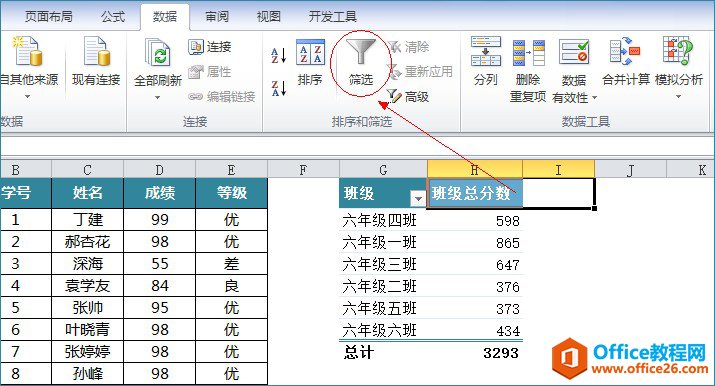
Task: Open the 开发工具 tab
Action: tap(332, 17)
